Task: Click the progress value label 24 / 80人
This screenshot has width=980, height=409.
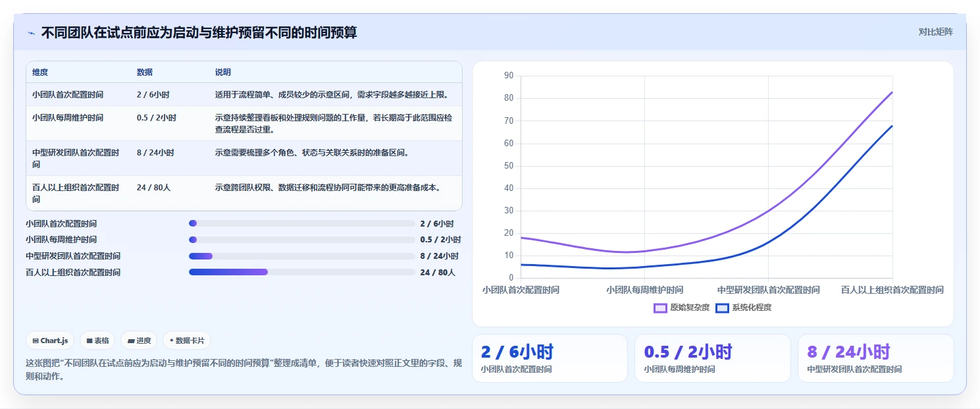Action: tap(438, 272)
